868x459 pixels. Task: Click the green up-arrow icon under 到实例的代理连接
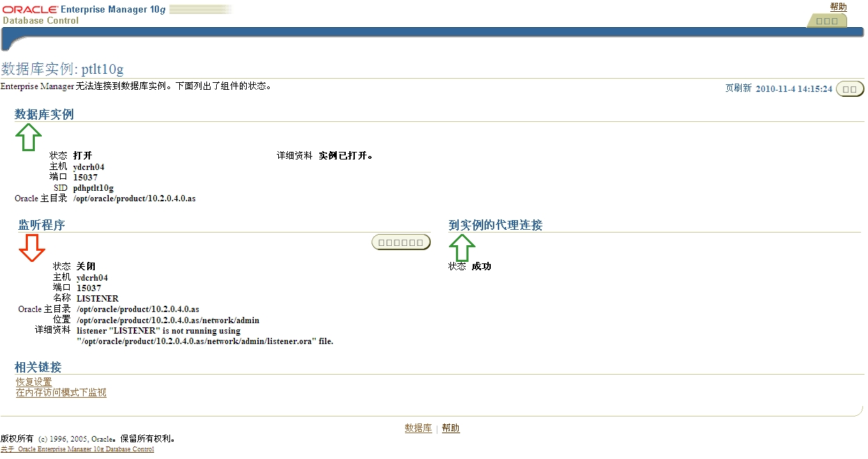pos(464,247)
